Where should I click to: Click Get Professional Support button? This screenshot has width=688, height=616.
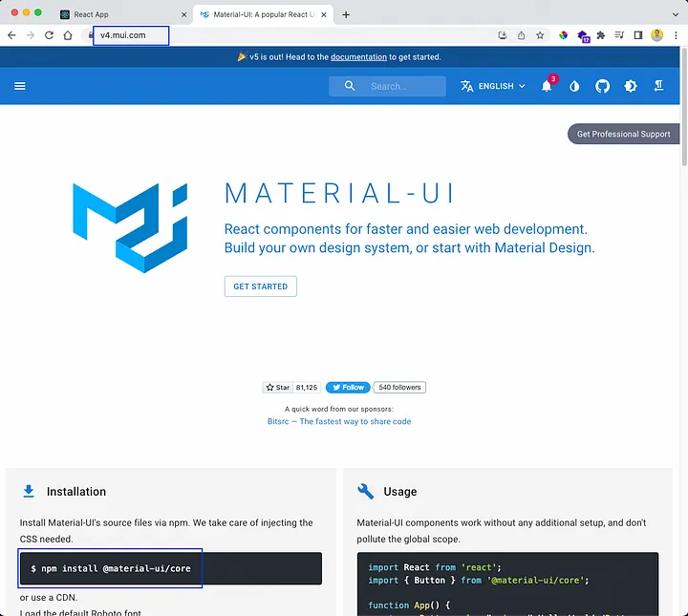pyautogui.click(x=623, y=134)
